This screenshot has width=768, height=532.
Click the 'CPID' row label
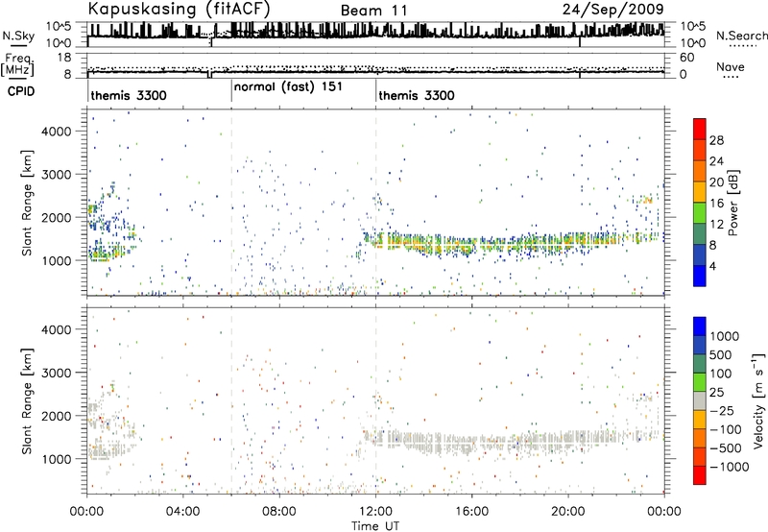click(x=21, y=91)
